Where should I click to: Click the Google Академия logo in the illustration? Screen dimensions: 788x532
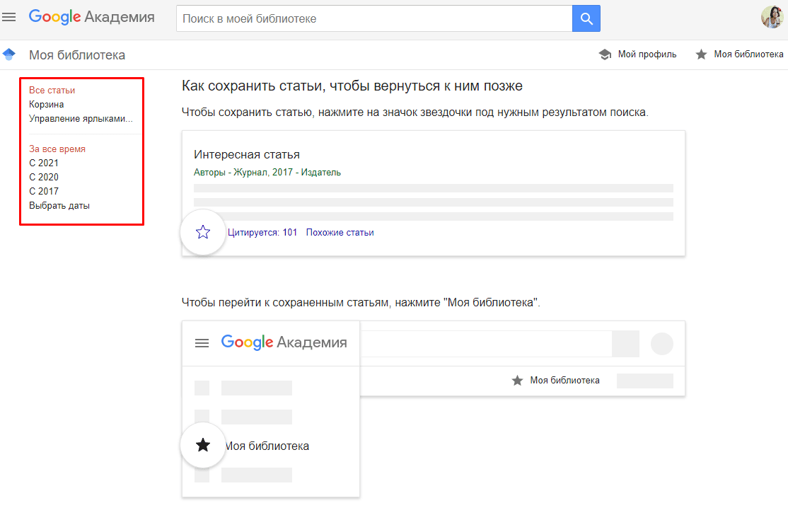tap(284, 342)
